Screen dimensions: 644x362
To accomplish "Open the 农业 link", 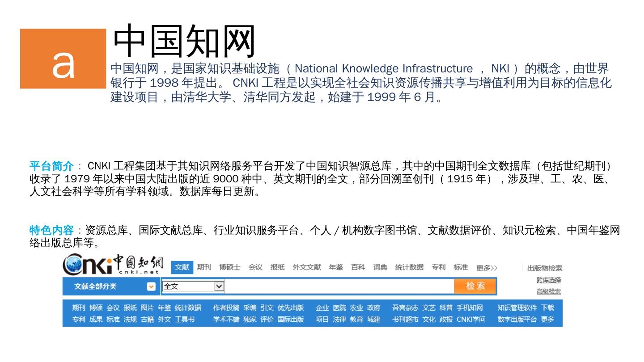I will coord(356,307).
